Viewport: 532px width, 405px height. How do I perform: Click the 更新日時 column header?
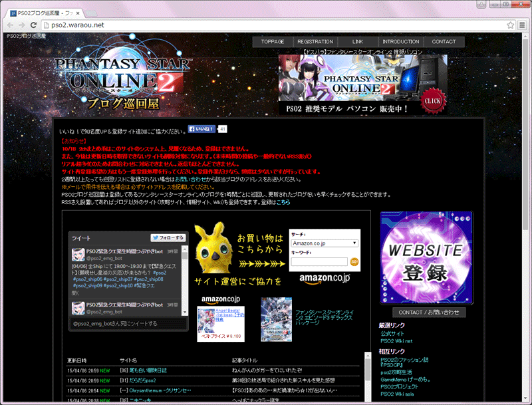pos(76,360)
